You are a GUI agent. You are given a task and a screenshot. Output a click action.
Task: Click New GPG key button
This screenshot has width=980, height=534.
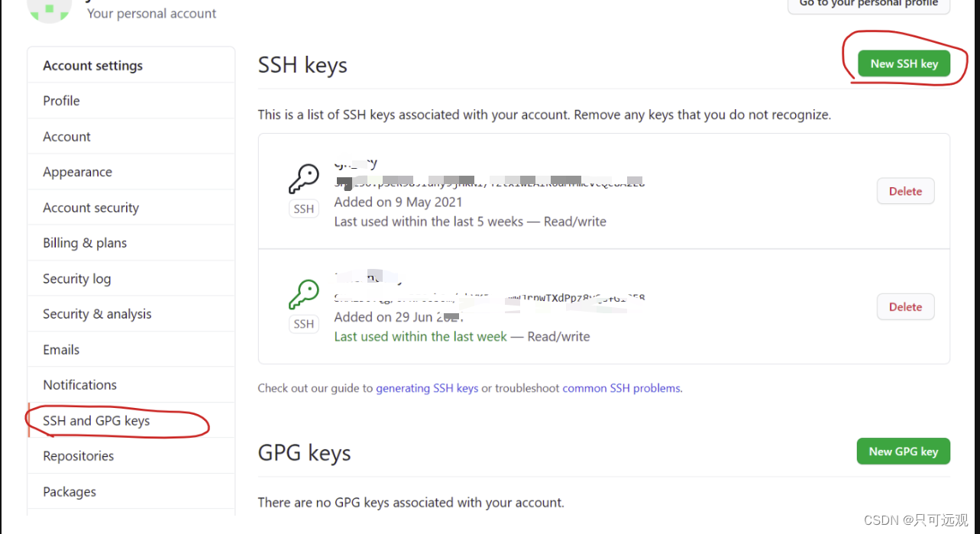click(903, 451)
